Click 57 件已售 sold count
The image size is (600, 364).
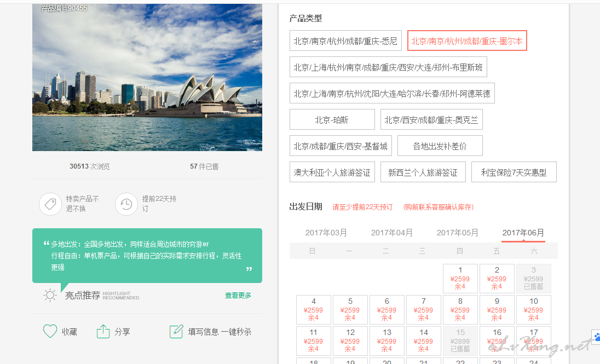(204, 166)
